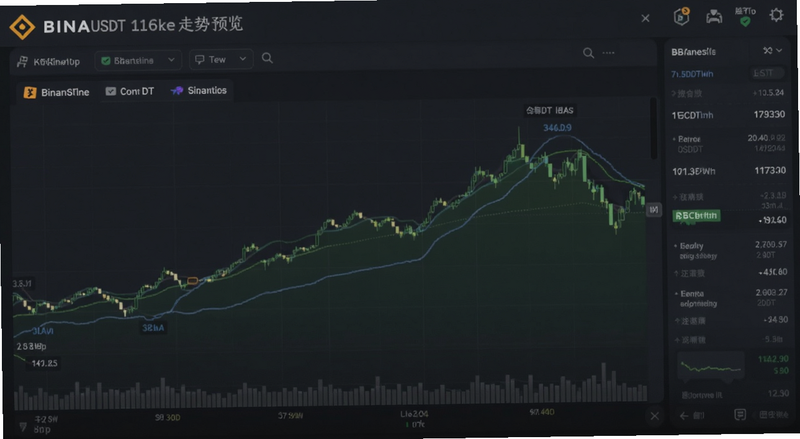This screenshot has width=800, height=439.
Task: Click the Berror OSDDT row
Action: tap(728, 143)
